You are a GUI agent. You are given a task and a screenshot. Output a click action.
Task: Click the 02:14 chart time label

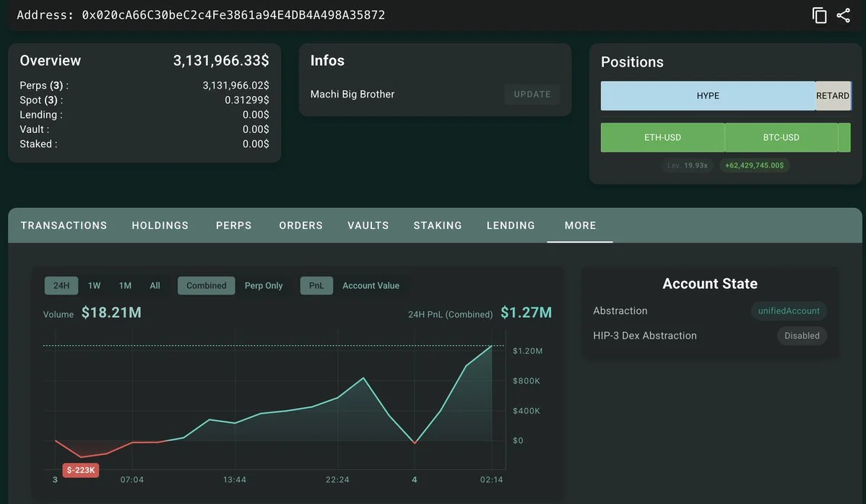coord(492,479)
